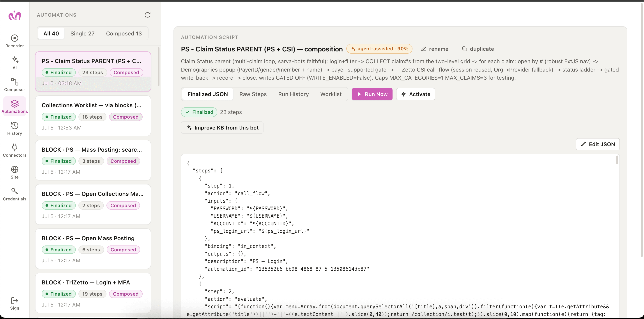Click the 18 steps badge on Collections Worklist
Screen dimensions: 644x319
point(92,117)
